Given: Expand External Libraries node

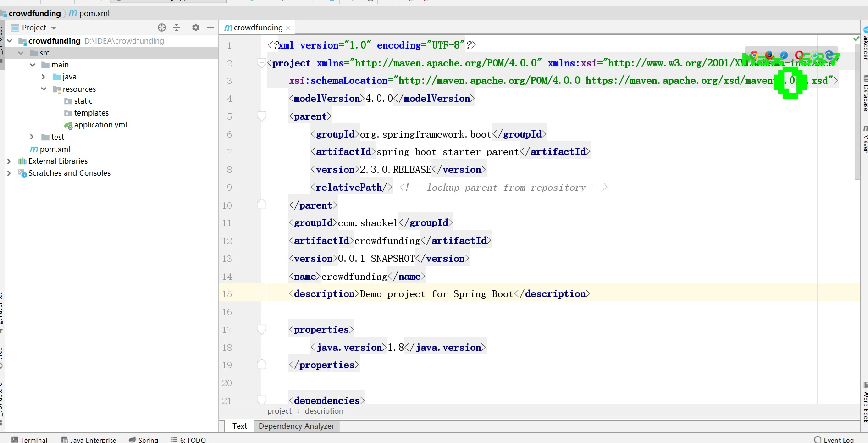Looking at the screenshot, I should click(x=9, y=161).
